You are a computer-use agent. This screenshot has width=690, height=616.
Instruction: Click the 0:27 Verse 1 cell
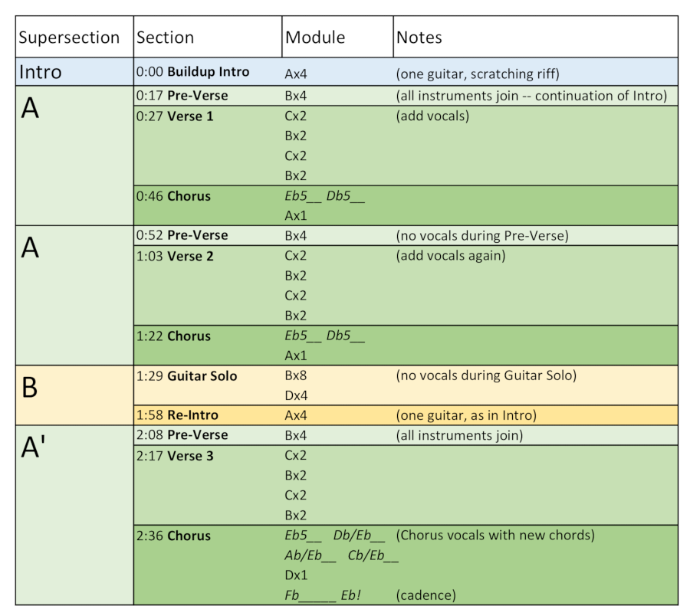174,116
